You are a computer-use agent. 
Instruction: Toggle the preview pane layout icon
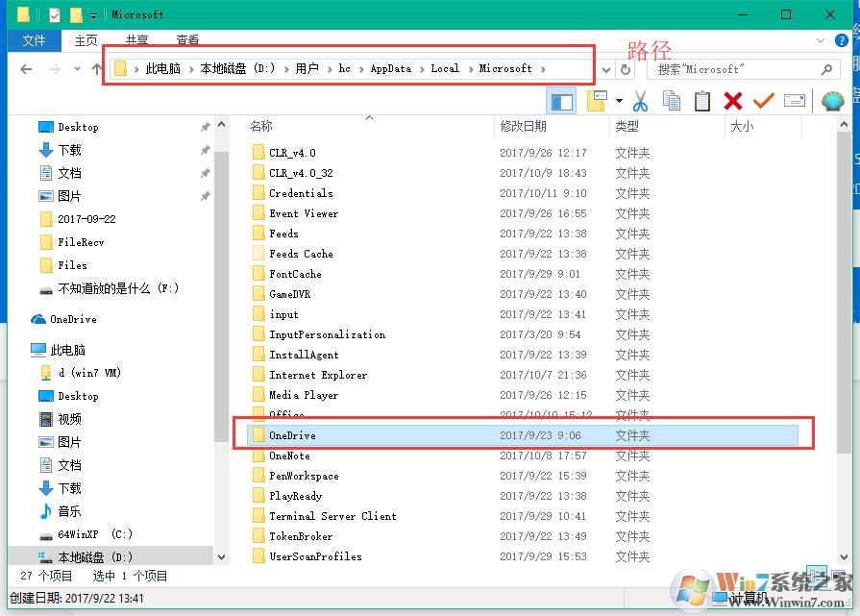click(x=562, y=100)
